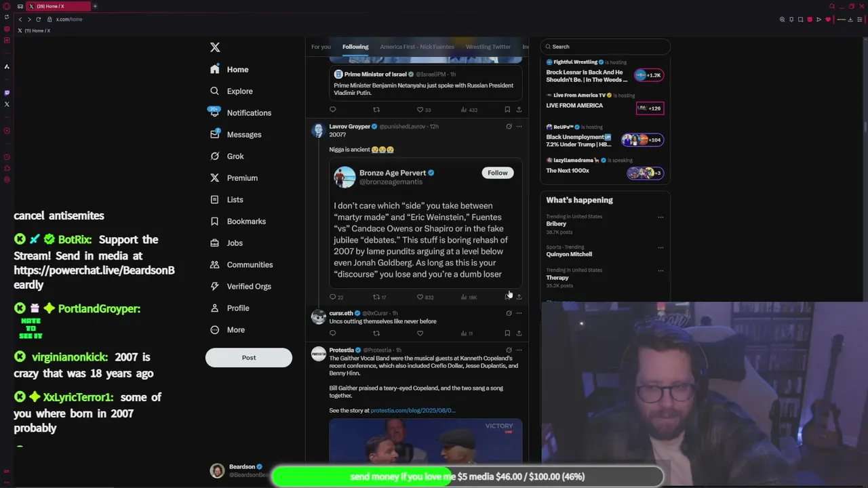Image resolution: width=868 pixels, height=488 pixels.
Task: Follow Bronze Age Pervert
Action: point(497,173)
